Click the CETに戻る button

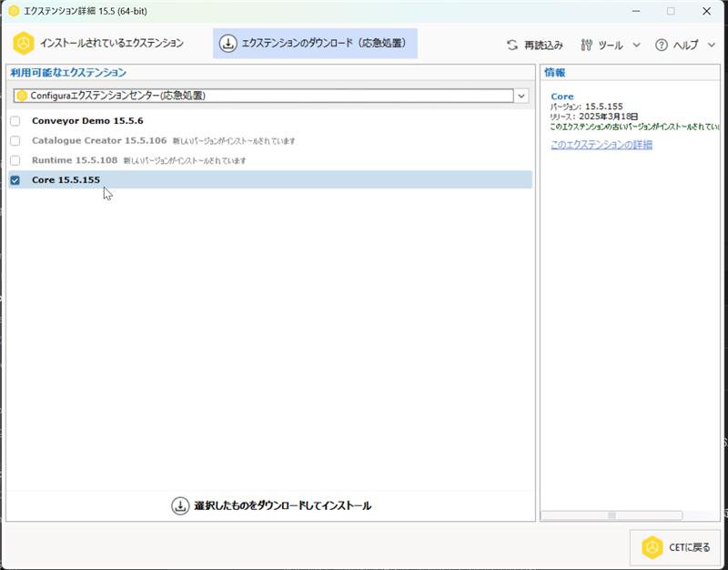pyautogui.click(x=675, y=547)
